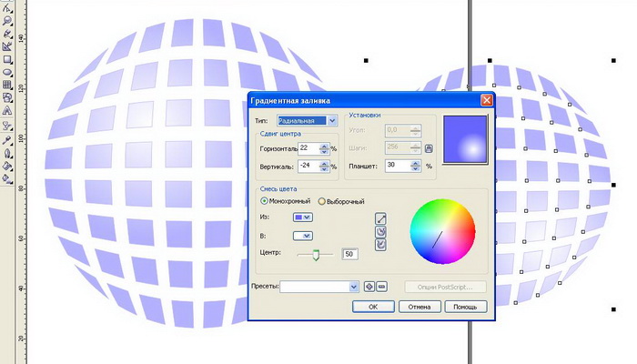
Task: Click the Вертикаль input field
Action: [x=308, y=167]
